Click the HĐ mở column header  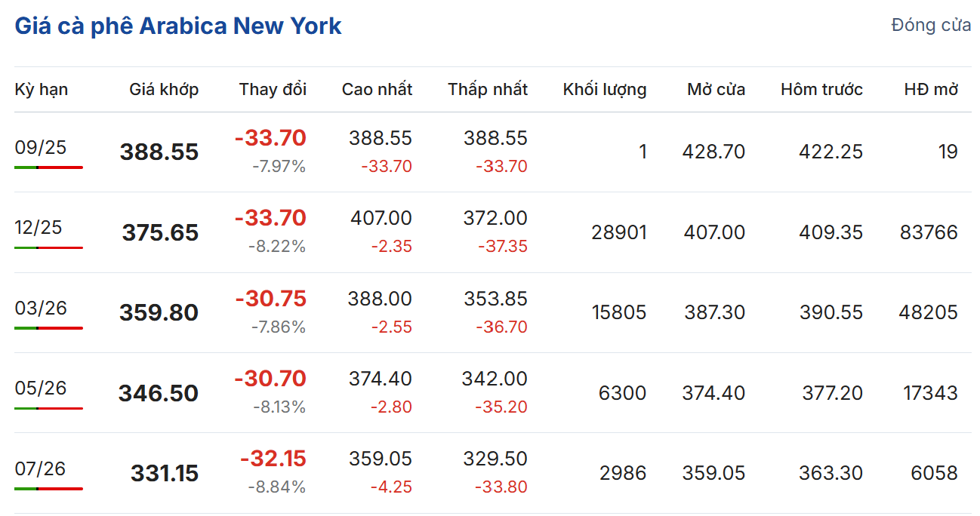[931, 90]
